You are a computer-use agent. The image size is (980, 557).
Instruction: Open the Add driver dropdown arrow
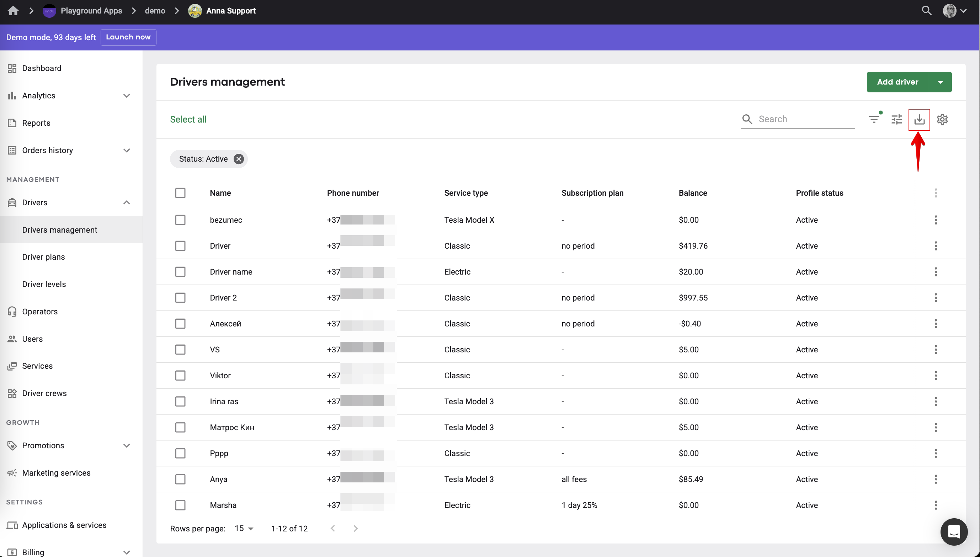[x=940, y=82]
